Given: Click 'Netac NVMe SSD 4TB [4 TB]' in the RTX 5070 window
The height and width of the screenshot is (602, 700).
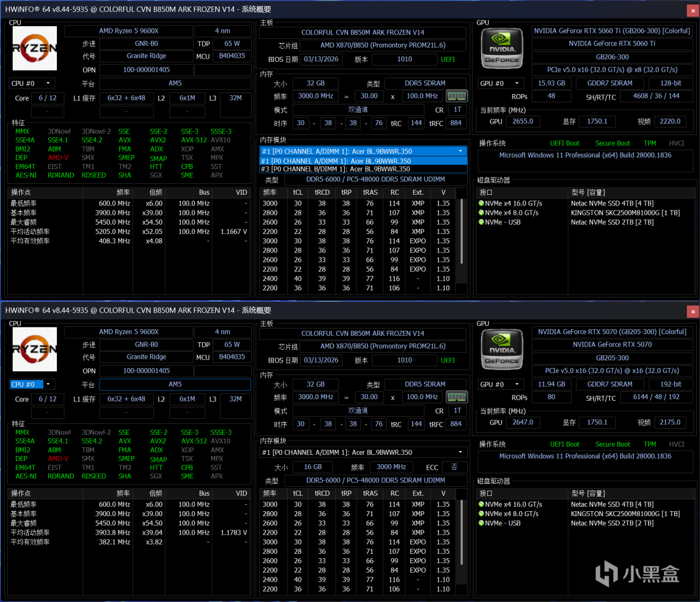Looking at the screenshot, I should coord(612,505).
